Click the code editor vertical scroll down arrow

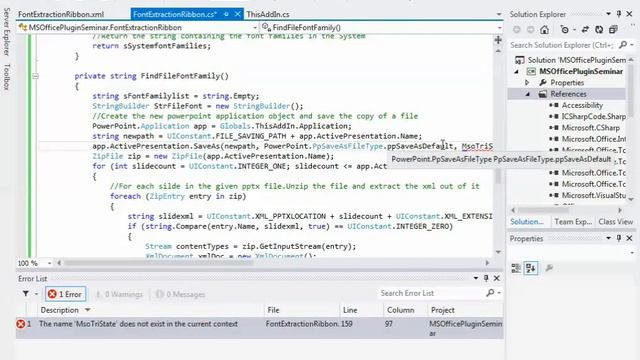[498, 252]
